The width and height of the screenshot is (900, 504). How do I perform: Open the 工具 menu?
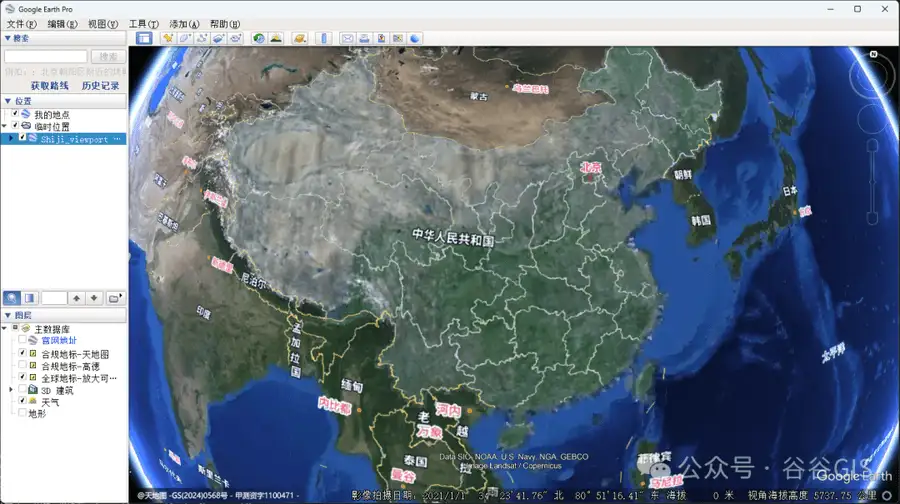coord(143,24)
